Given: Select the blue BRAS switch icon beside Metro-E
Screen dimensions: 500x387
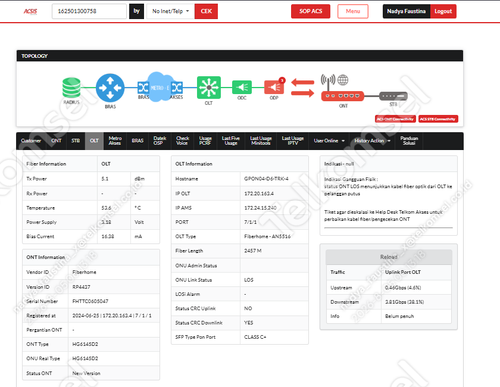Looking at the screenshot, I should click(143, 88).
